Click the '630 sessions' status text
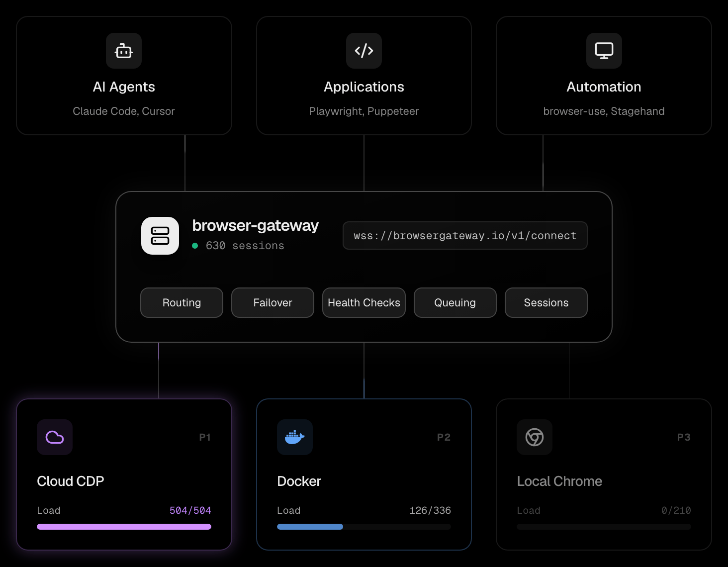728x567 pixels. tap(245, 246)
